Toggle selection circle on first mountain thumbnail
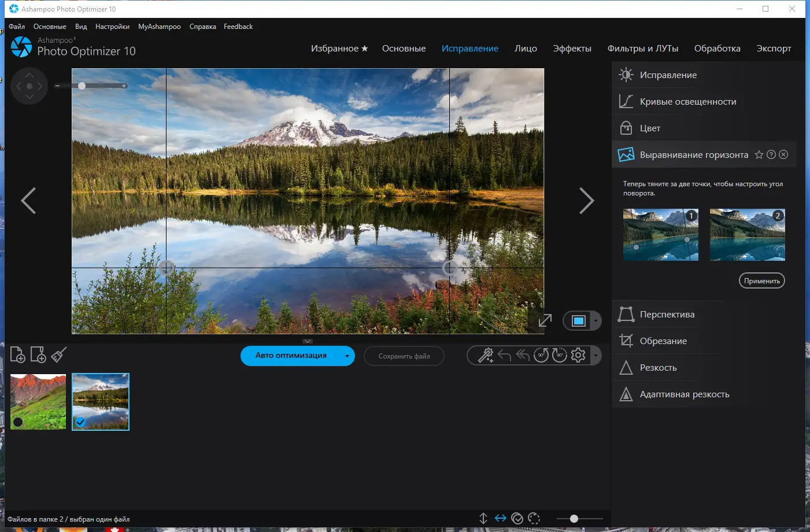The image size is (810, 532). coord(18,422)
